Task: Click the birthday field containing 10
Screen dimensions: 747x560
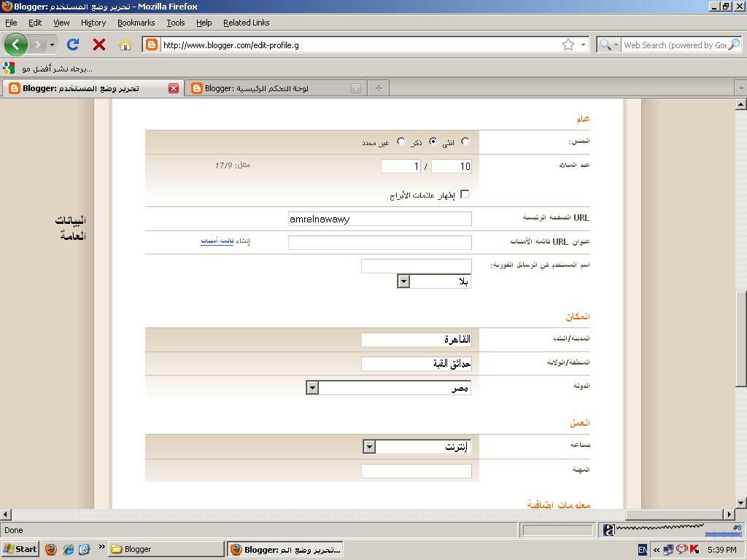Action: pos(451,166)
